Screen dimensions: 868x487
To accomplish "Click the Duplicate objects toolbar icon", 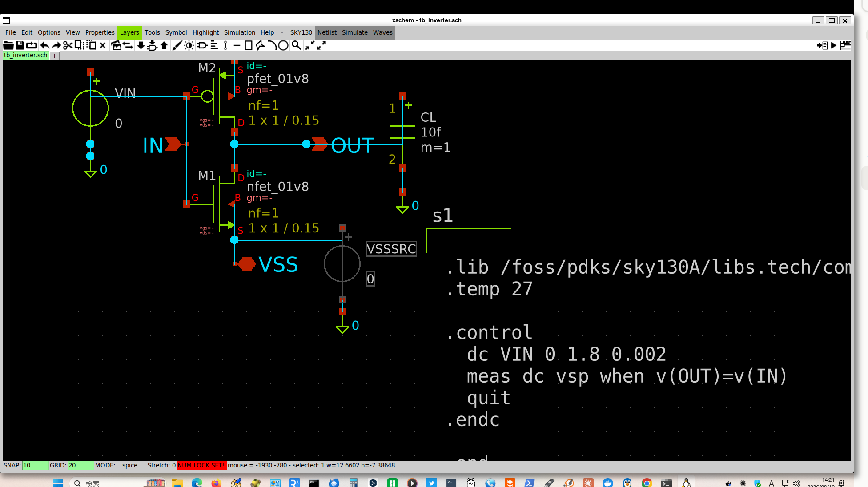I will click(116, 45).
